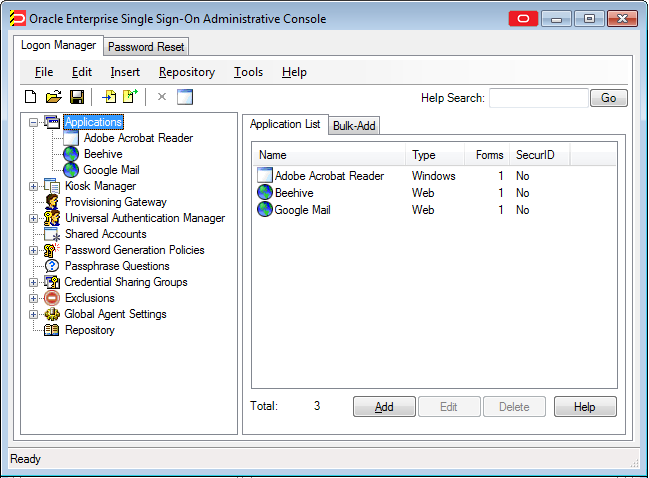Switch to the Bulk-Add tab
The height and width of the screenshot is (478, 649).
(x=354, y=125)
